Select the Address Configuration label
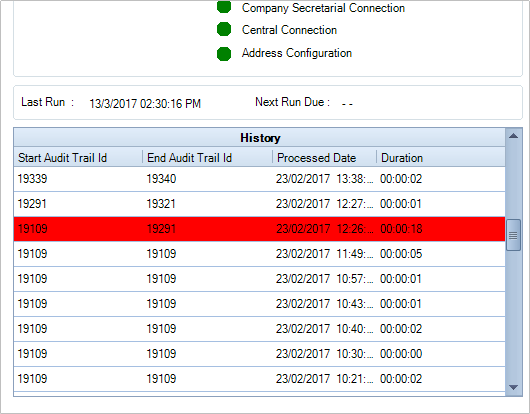Screen dimensions: 530x414 (x=297, y=53)
